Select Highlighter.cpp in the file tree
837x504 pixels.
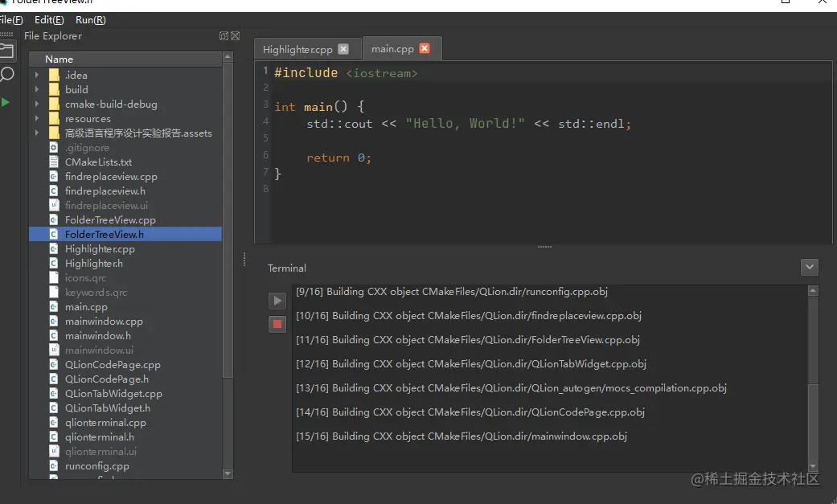pos(100,249)
